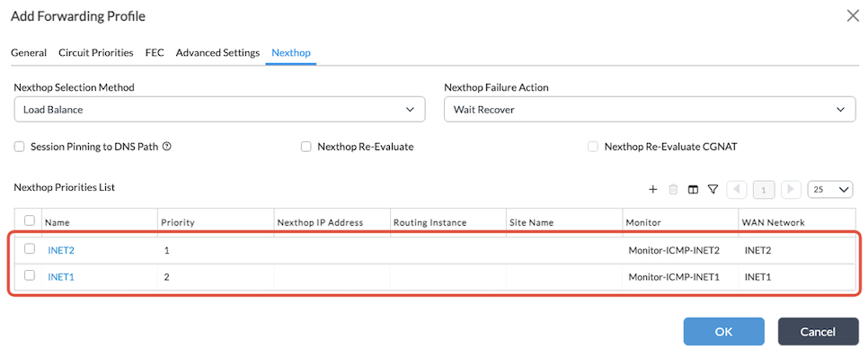
Task: Open the INET2 name link
Action: pos(61,250)
